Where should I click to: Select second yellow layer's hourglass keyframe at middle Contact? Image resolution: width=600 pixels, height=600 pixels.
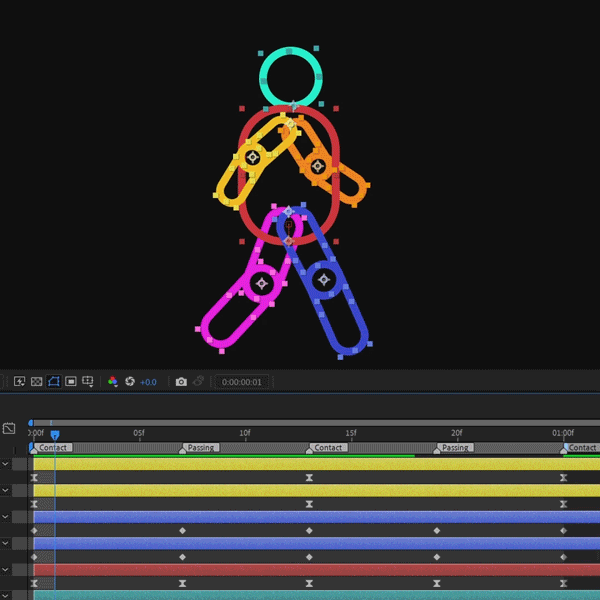point(309,504)
